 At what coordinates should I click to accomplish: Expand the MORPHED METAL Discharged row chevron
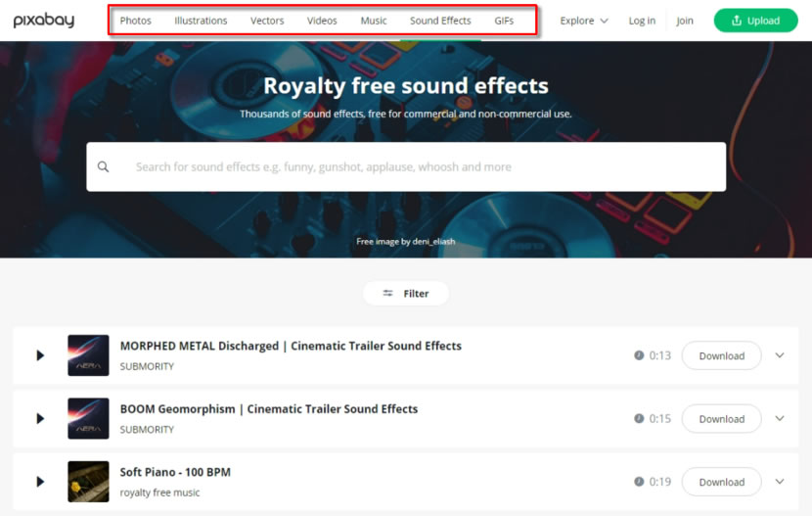click(780, 355)
